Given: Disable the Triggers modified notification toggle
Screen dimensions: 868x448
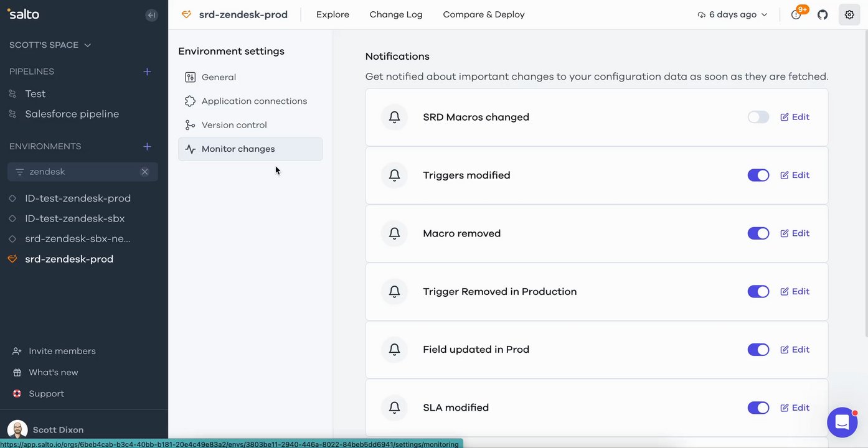Looking at the screenshot, I should coord(758,175).
